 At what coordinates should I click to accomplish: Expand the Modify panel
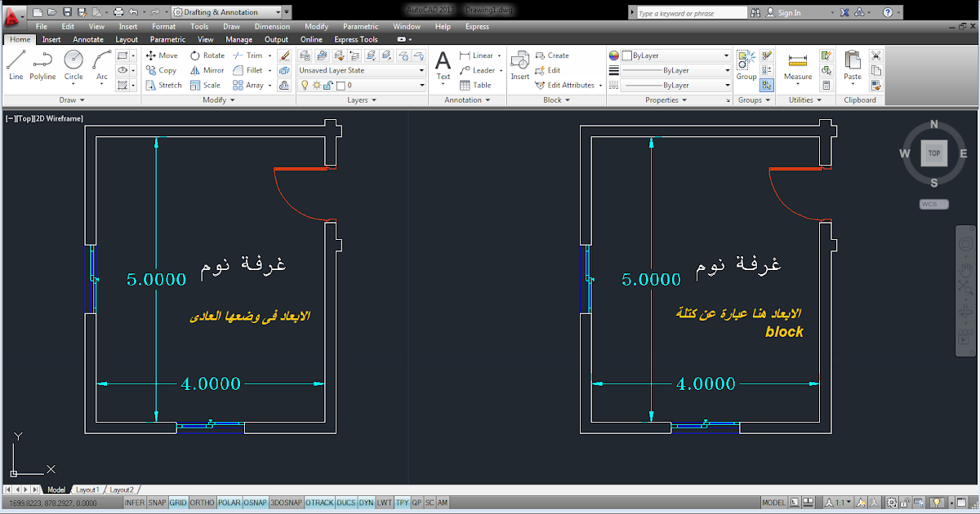click(x=217, y=100)
